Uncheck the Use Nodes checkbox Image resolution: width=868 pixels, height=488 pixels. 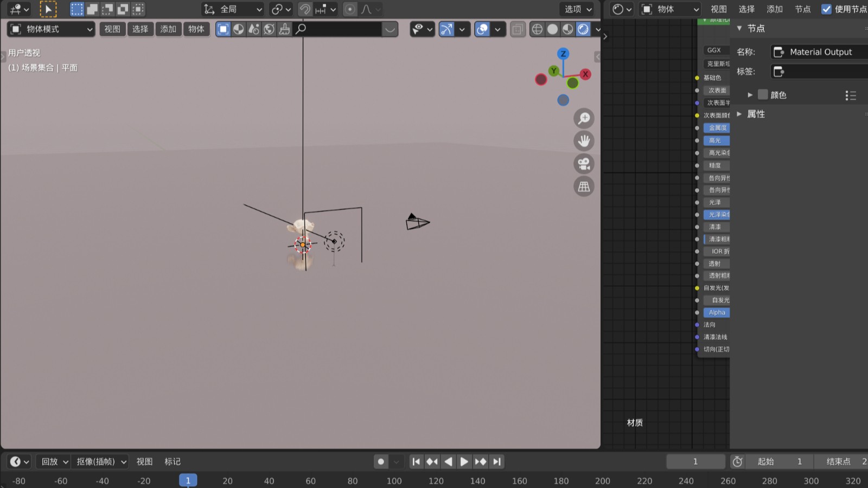(826, 9)
